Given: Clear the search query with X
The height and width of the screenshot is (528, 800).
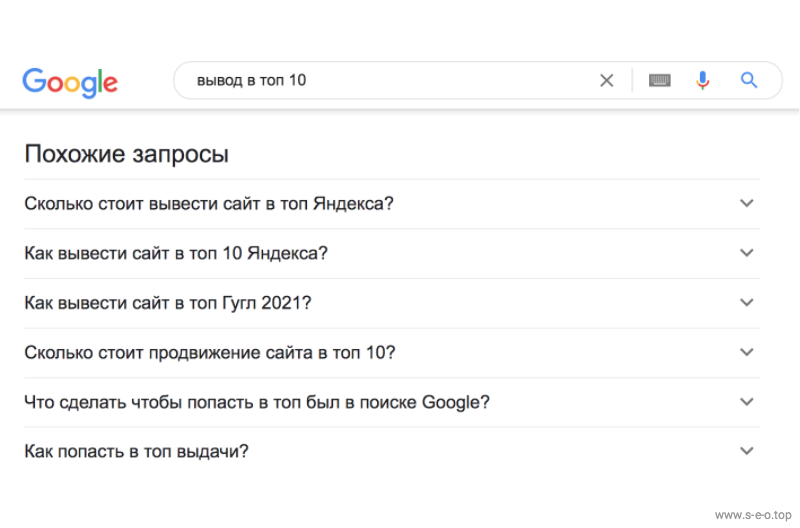Looking at the screenshot, I should 607,81.
